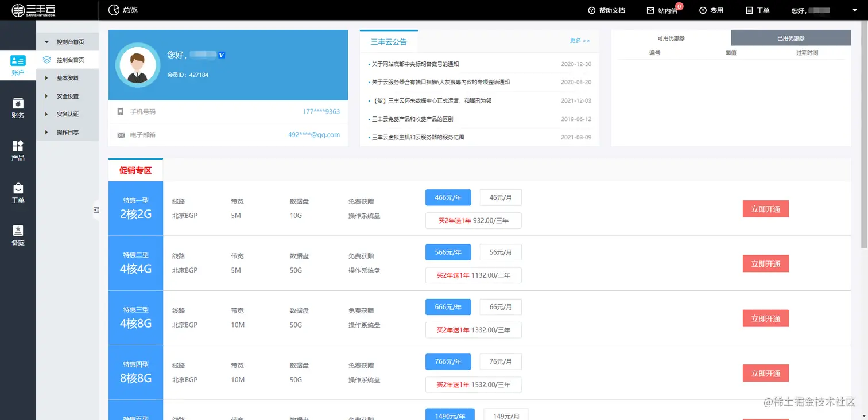Click the 特惠一型 2核2G plan tile
The height and width of the screenshot is (420, 868).
135,208
